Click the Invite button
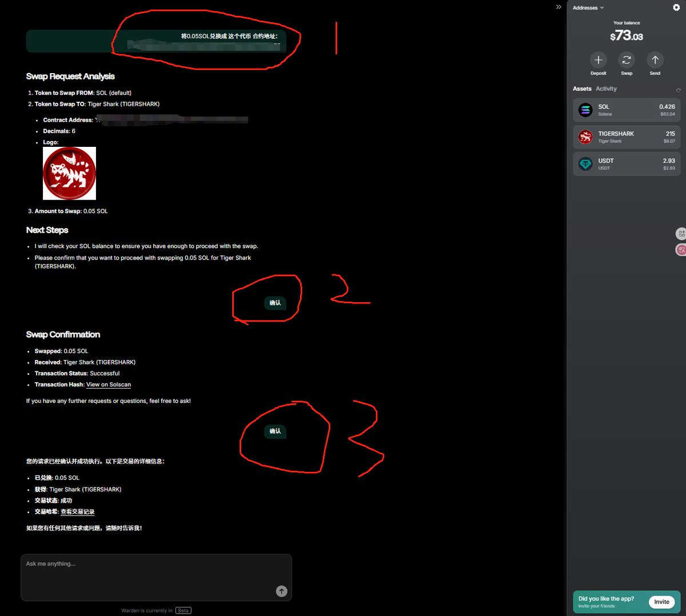This screenshot has width=686, height=616. 661,602
